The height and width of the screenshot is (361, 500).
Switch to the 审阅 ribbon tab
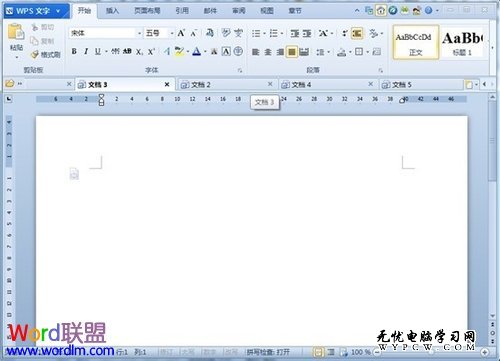click(239, 11)
